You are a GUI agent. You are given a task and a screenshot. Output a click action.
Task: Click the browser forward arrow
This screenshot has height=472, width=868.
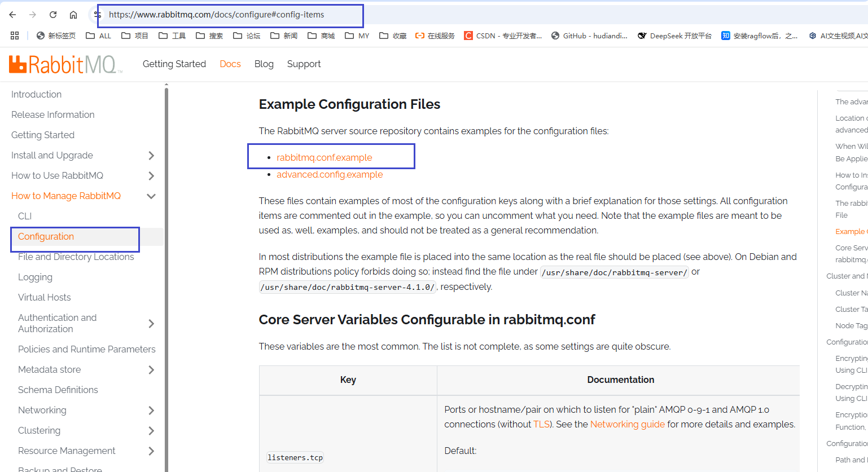(x=33, y=15)
